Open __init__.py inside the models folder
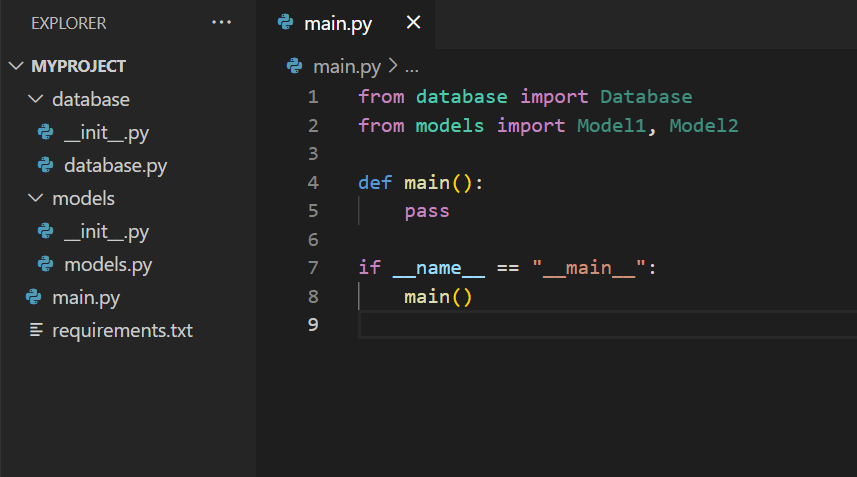 click(x=106, y=231)
